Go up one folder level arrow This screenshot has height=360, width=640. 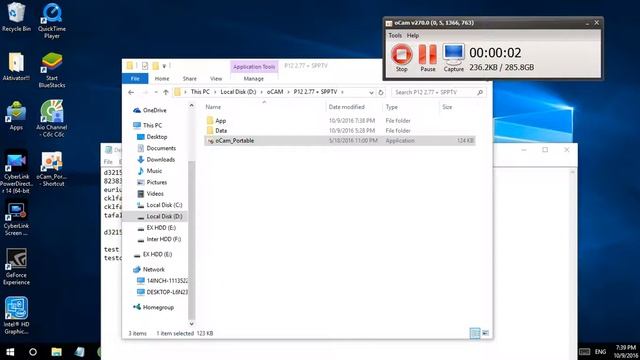(166, 92)
